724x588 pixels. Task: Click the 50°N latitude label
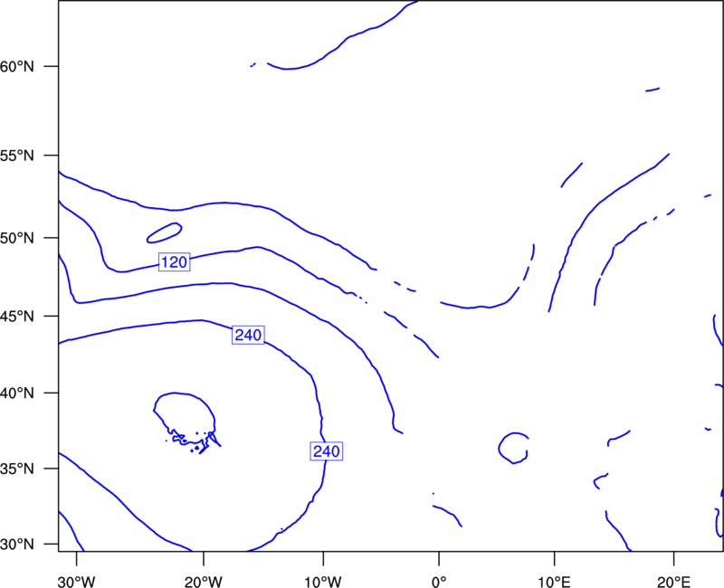pyautogui.click(x=17, y=238)
